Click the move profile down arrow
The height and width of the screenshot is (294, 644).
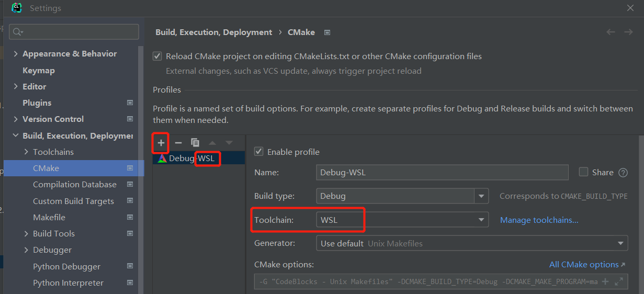[229, 143]
